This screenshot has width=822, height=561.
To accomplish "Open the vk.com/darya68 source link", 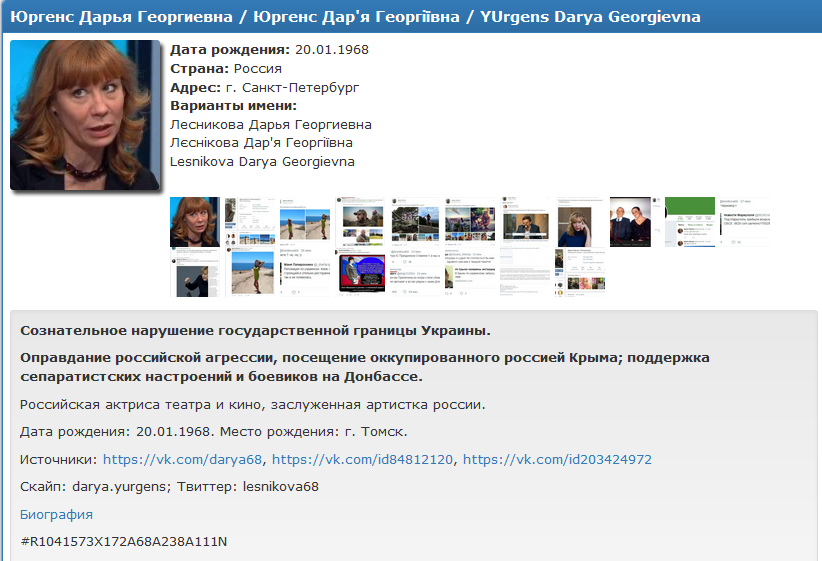I will [x=183, y=460].
